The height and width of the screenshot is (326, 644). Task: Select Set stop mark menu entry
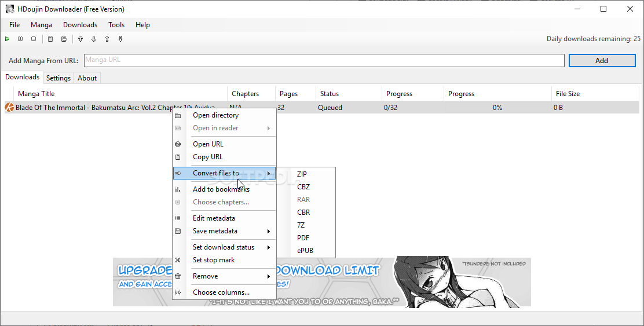224,260
